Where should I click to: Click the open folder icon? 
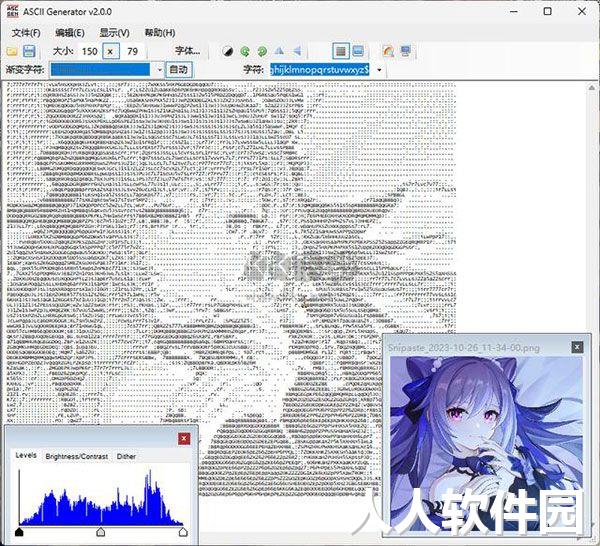coord(12,51)
